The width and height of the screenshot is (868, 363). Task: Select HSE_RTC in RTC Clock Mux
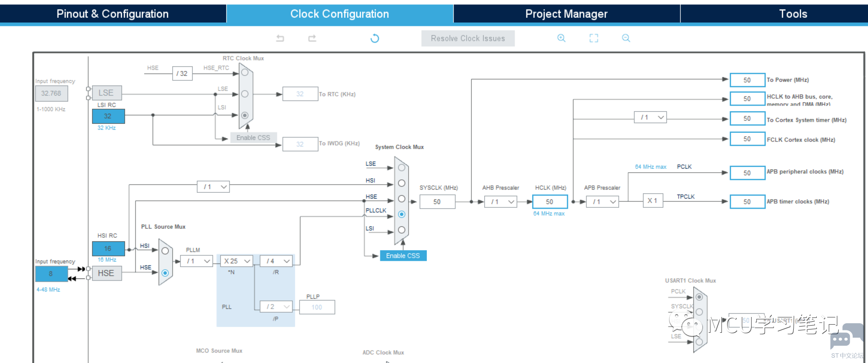(245, 72)
